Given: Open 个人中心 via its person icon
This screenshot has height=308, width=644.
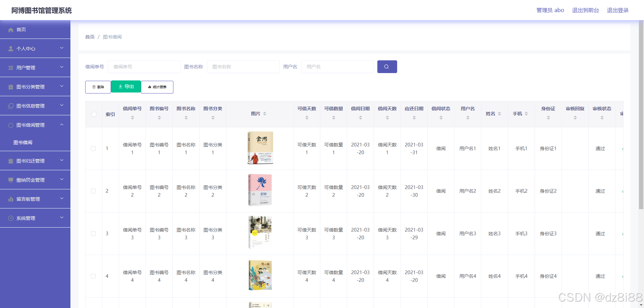Looking at the screenshot, I should [11, 48].
